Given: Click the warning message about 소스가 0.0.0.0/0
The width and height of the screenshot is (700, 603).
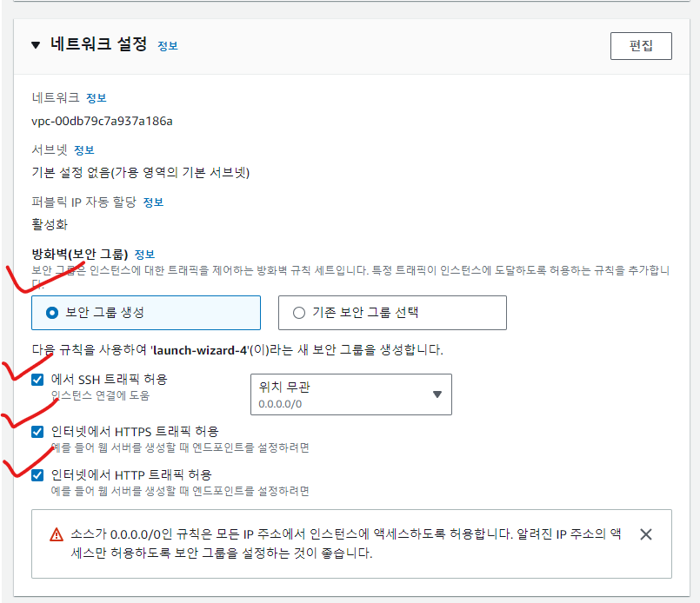Looking at the screenshot, I should point(346,544).
